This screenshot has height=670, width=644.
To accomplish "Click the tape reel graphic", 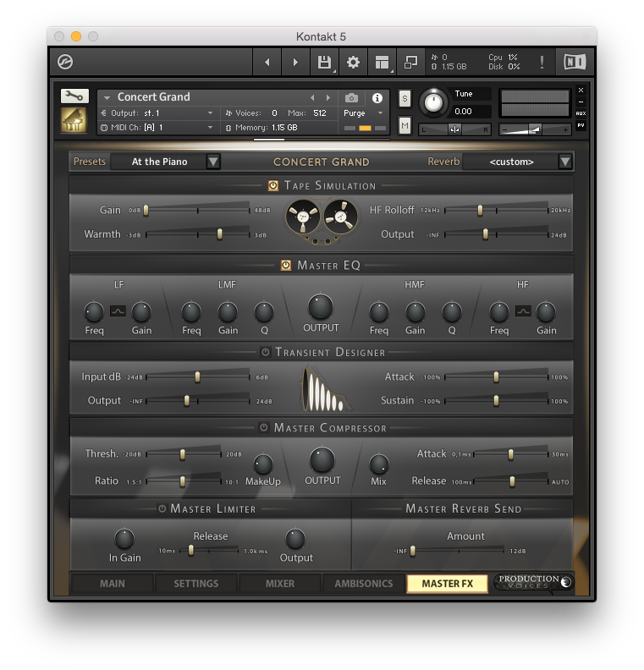I will coord(322,221).
